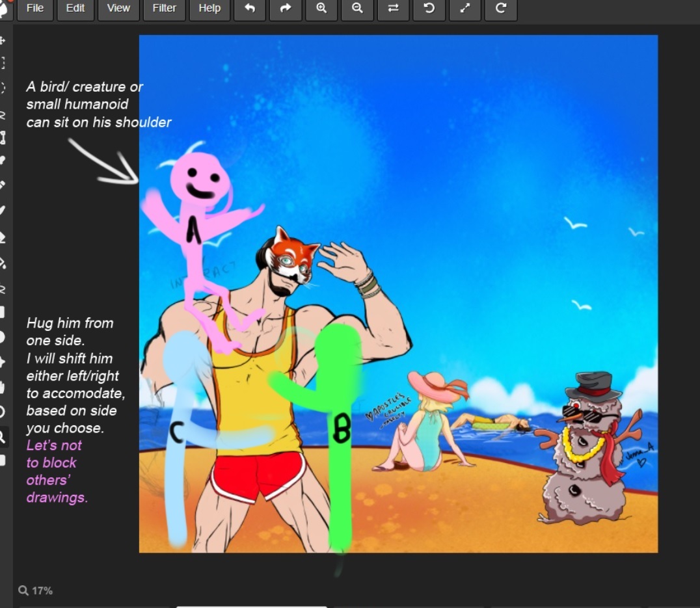
Task: Select the rectangular marquee selection tool
Action: (3, 63)
